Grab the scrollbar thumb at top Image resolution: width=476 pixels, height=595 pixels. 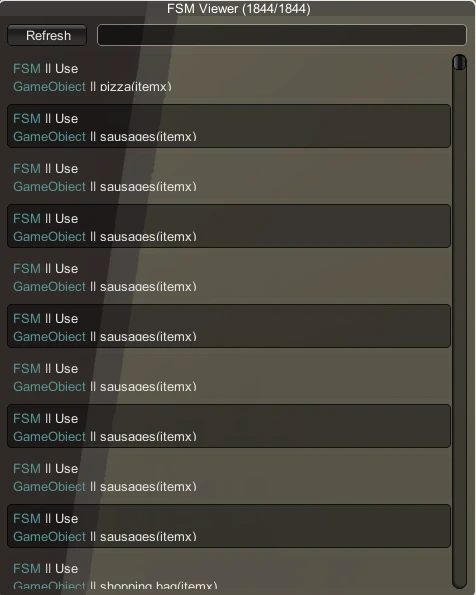(460, 62)
